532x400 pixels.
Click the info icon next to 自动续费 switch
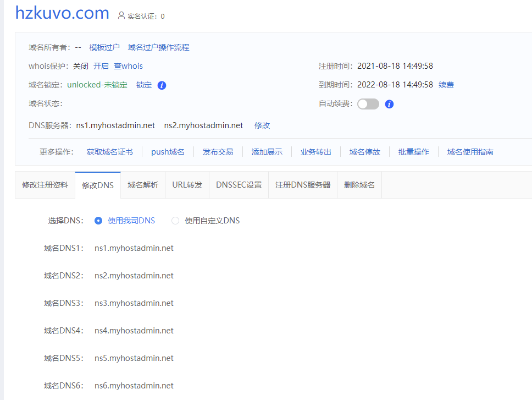click(389, 104)
